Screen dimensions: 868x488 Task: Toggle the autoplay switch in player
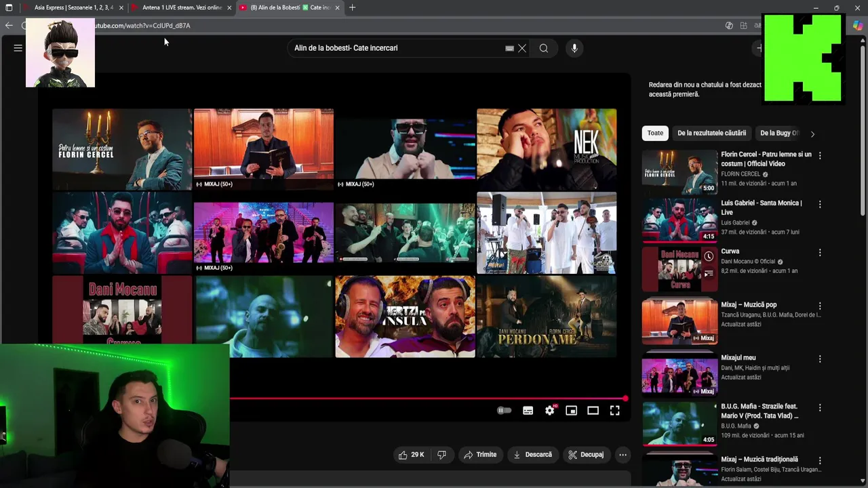point(504,411)
